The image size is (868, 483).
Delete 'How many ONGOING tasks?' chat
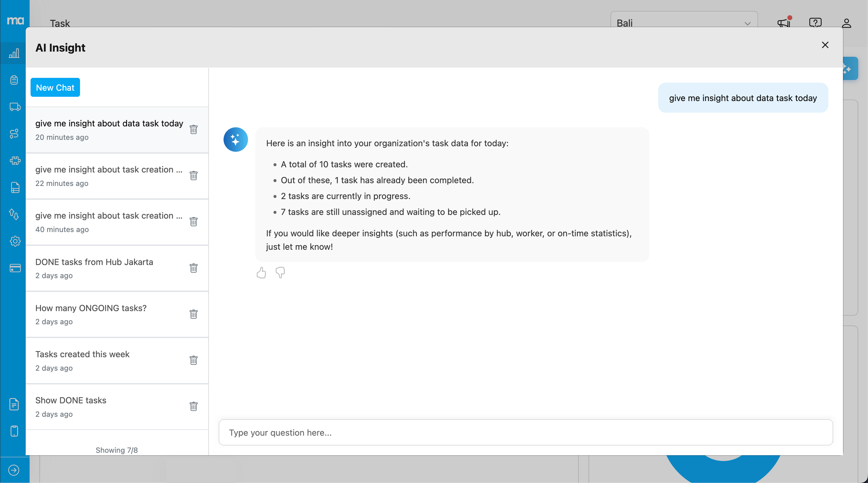click(x=193, y=314)
